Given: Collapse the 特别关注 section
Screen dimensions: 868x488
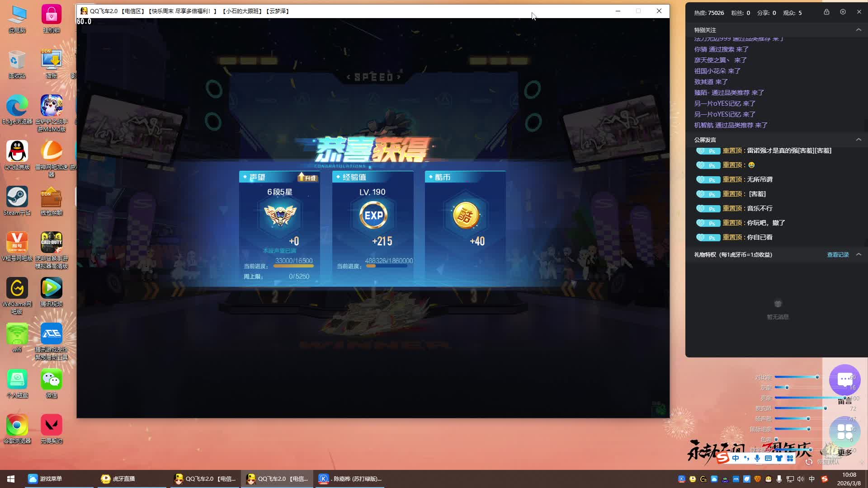Looking at the screenshot, I should click(x=859, y=30).
